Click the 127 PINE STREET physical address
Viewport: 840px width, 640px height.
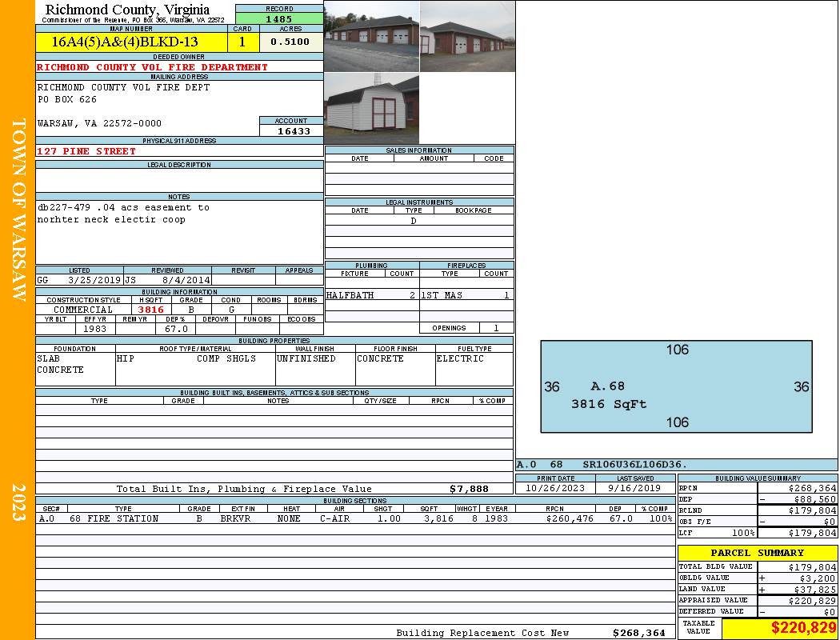point(86,151)
